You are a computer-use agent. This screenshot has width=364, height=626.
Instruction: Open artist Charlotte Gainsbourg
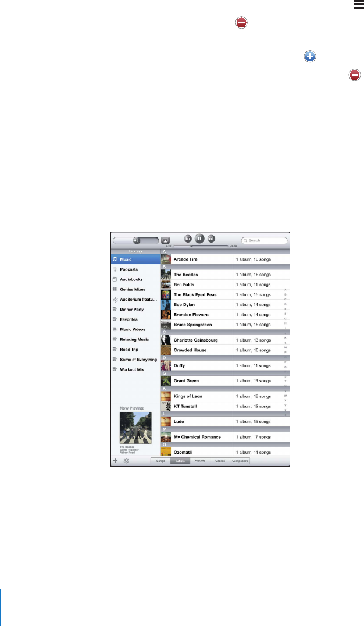(225, 340)
